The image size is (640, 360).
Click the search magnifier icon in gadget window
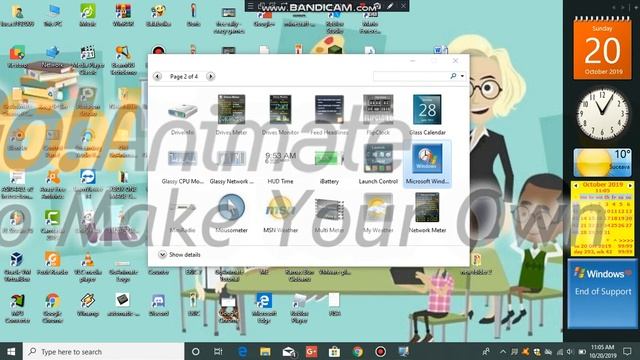453,76
